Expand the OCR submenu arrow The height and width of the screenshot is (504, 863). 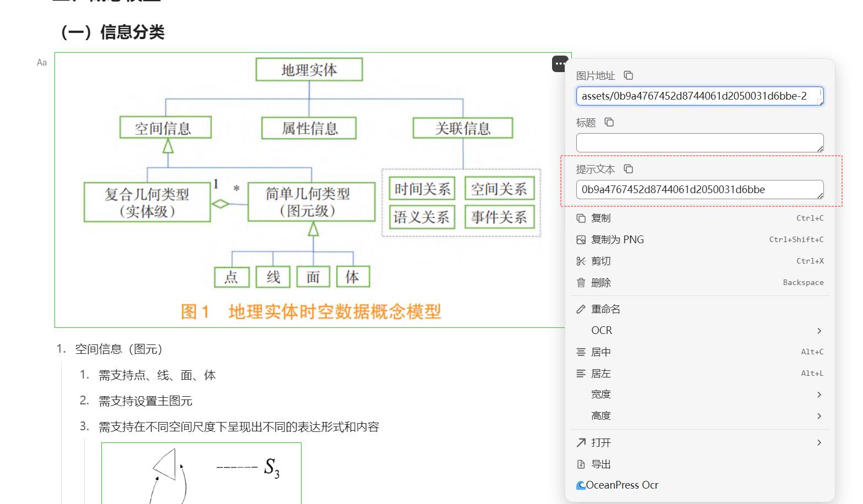click(x=819, y=331)
